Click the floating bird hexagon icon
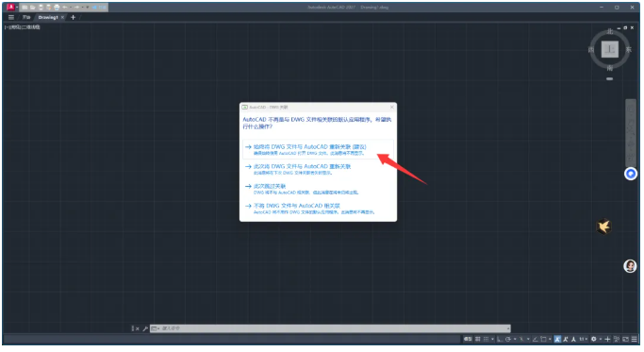The width and height of the screenshot is (644, 352). [603, 226]
